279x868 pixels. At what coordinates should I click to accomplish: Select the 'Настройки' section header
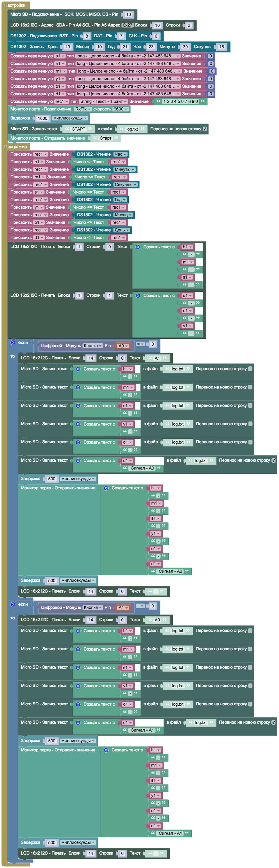point(15,5)
